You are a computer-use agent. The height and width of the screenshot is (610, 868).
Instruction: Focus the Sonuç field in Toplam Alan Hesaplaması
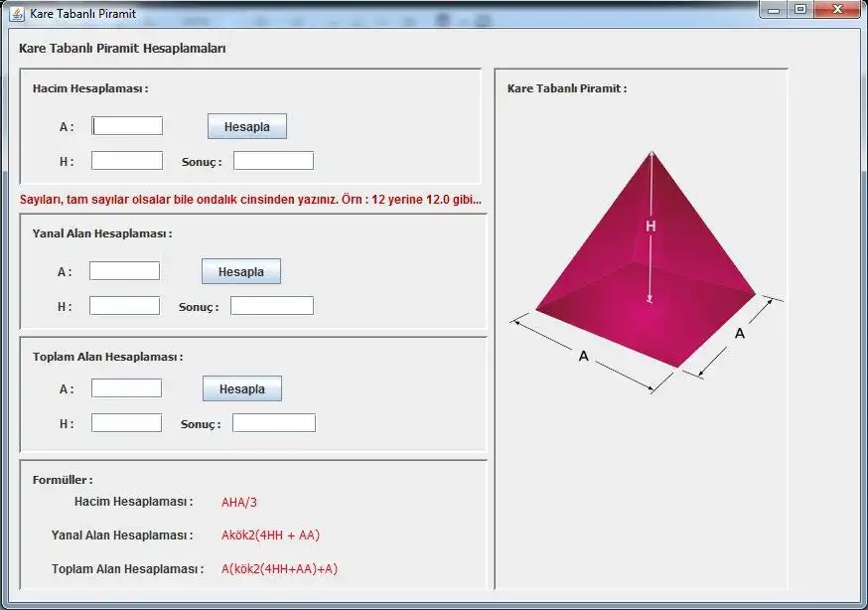274,423
